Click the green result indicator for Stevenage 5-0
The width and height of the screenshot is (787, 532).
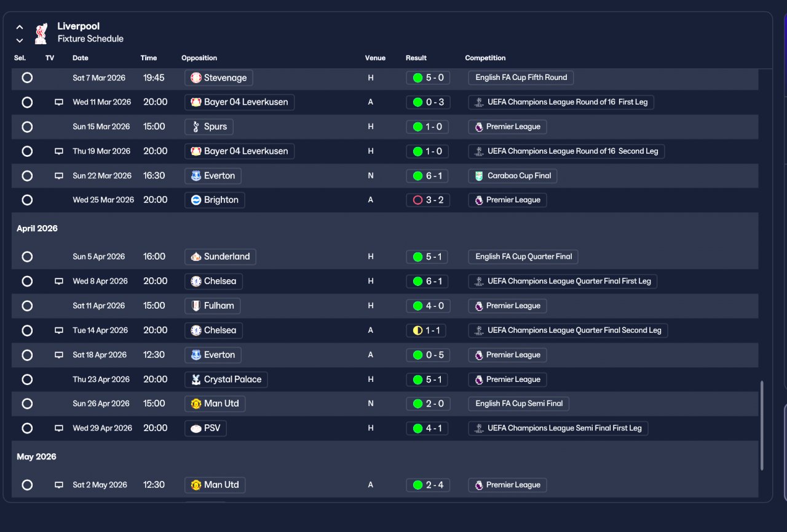(x=418, y=78)
